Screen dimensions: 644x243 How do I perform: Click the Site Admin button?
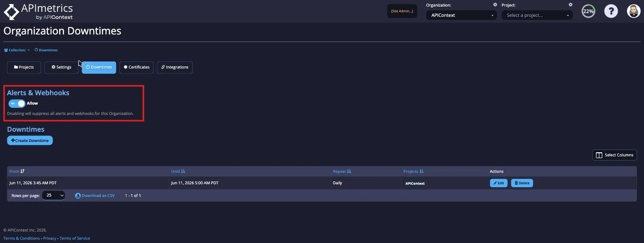[x=402, y=11]
